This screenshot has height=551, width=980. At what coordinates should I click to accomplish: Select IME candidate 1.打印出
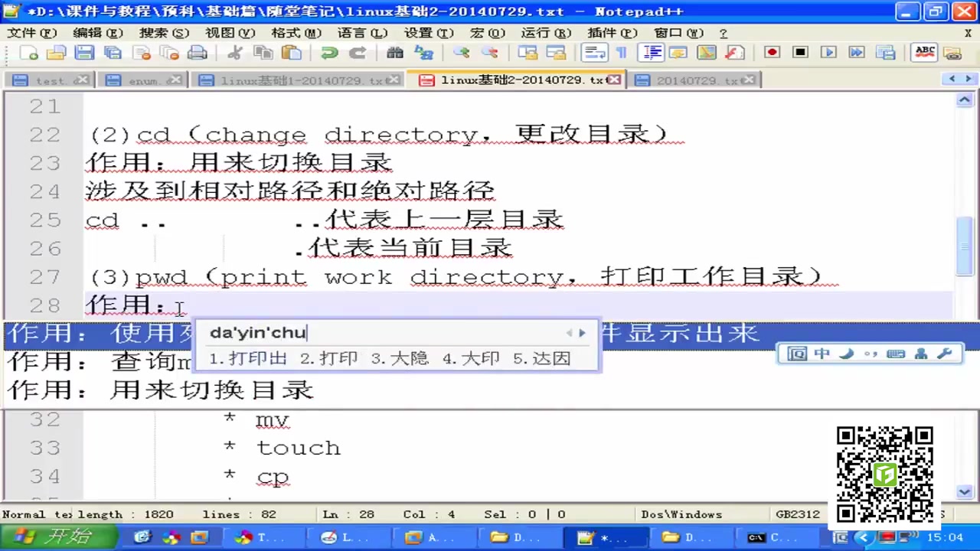tap(248, 358)
